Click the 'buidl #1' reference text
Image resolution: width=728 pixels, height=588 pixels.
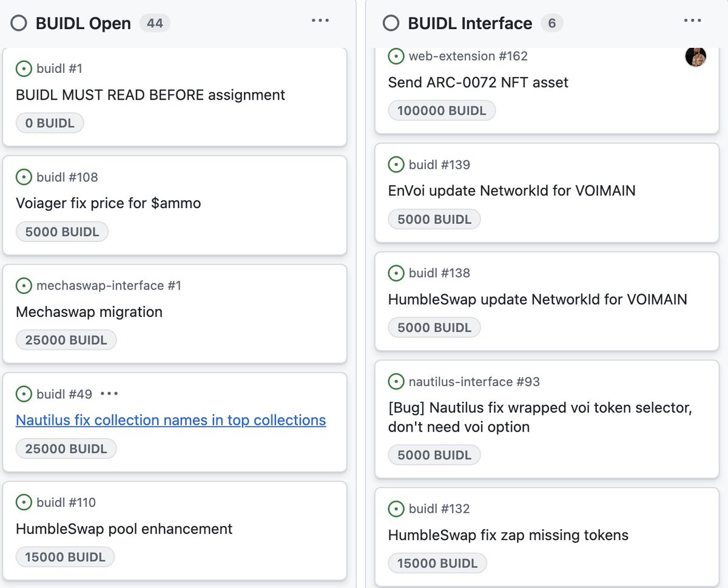click(59, 69)
